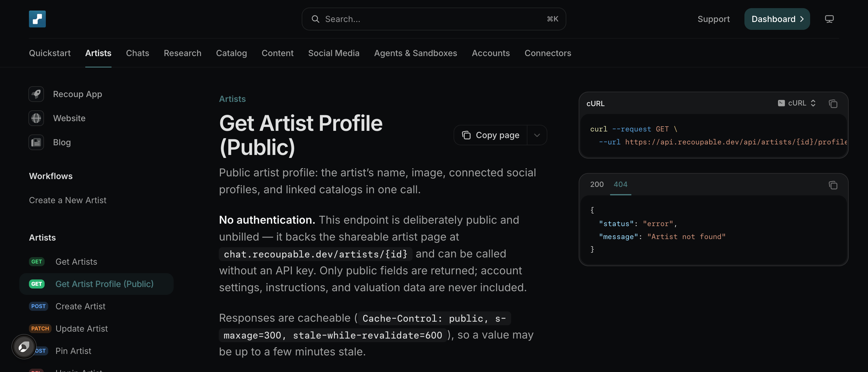Select the 404 response tab

pyautogui.click(x=620, y=184)
